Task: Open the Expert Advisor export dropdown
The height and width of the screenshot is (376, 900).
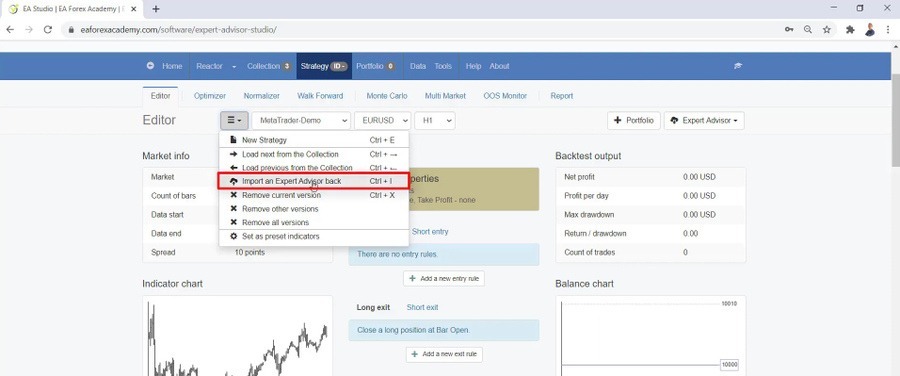Action: coord(704,121)
